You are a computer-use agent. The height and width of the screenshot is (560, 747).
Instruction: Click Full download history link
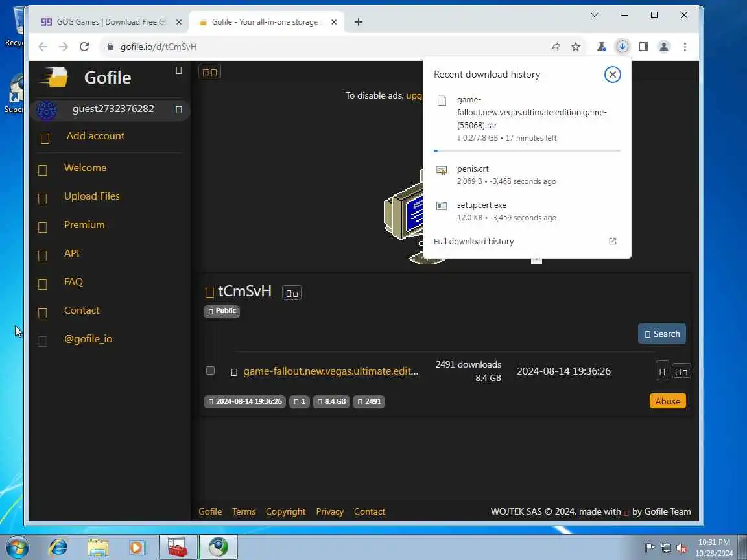[x=473, y=241]
